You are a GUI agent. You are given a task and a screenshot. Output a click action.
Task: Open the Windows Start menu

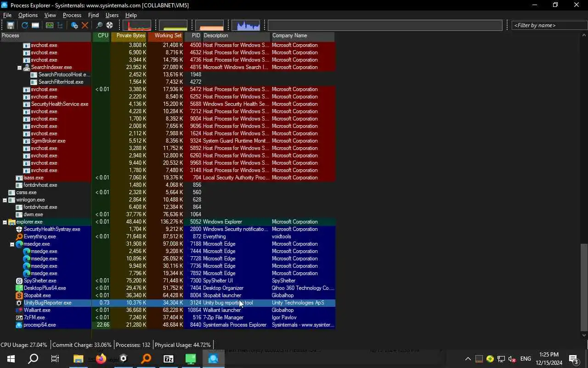pyautogui.click(x=11, y=359)
